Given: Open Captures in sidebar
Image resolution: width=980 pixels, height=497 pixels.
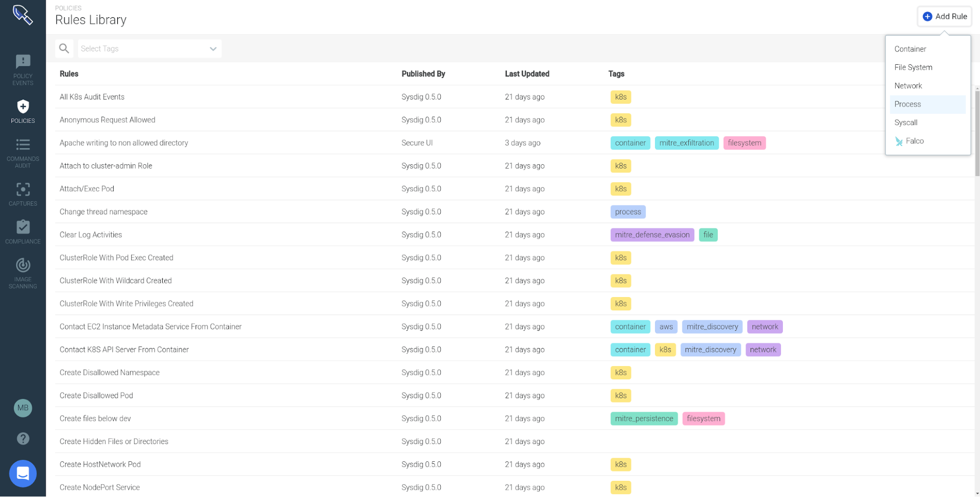Looking at the screenshot, I should click(23, 194).
